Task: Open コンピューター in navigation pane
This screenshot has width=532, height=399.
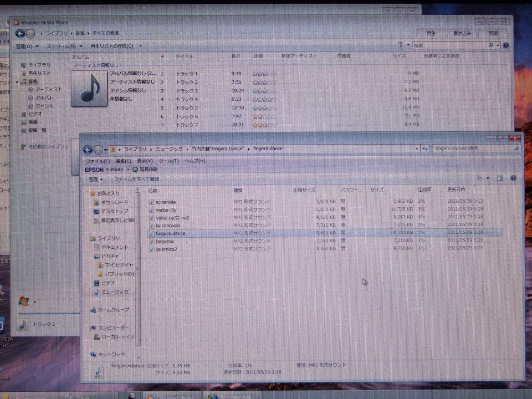Action: pos(110,328)
